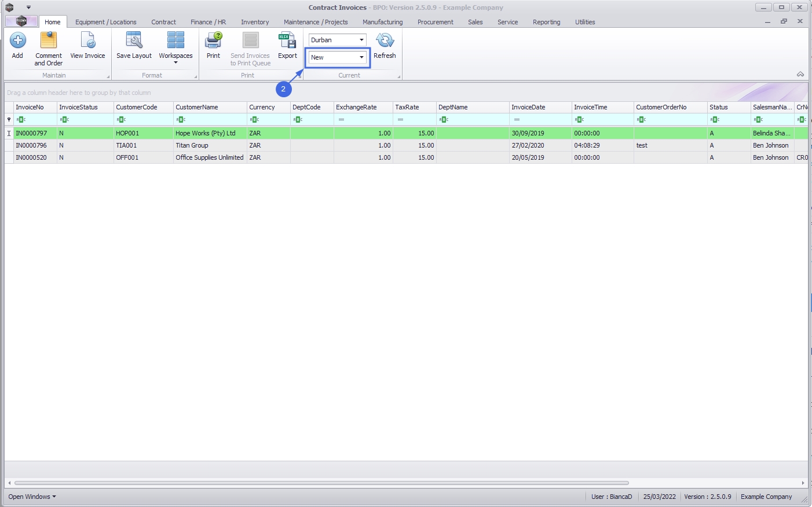Sort by CustomerName column header

pos(210,107)
